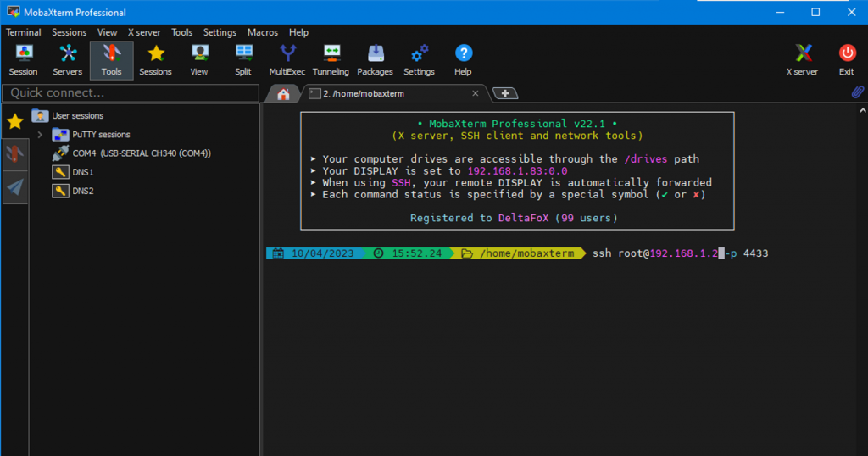Screen dimensions: 868x456
Task: Click the COM4 serial plug icon
Action: coord(60,153)
